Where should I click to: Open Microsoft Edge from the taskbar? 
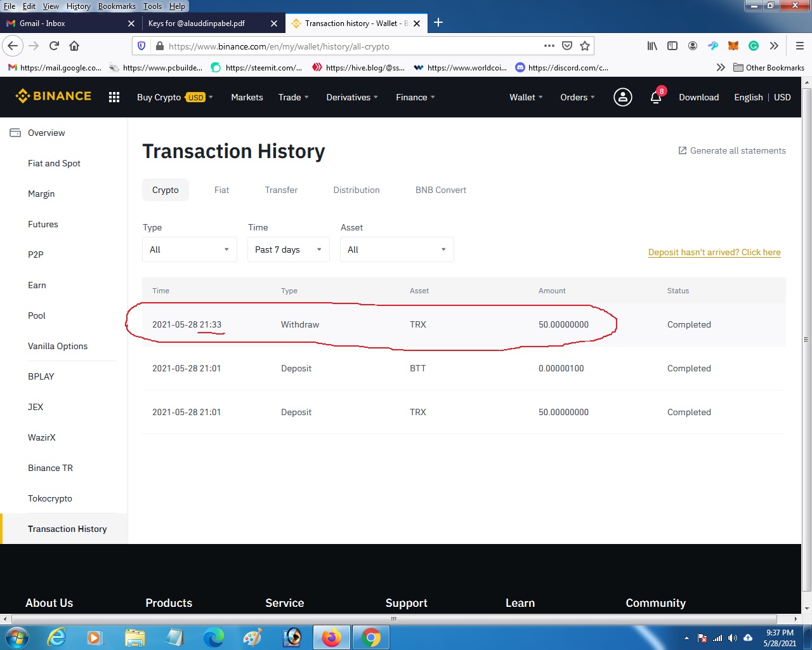click(213, 637)
